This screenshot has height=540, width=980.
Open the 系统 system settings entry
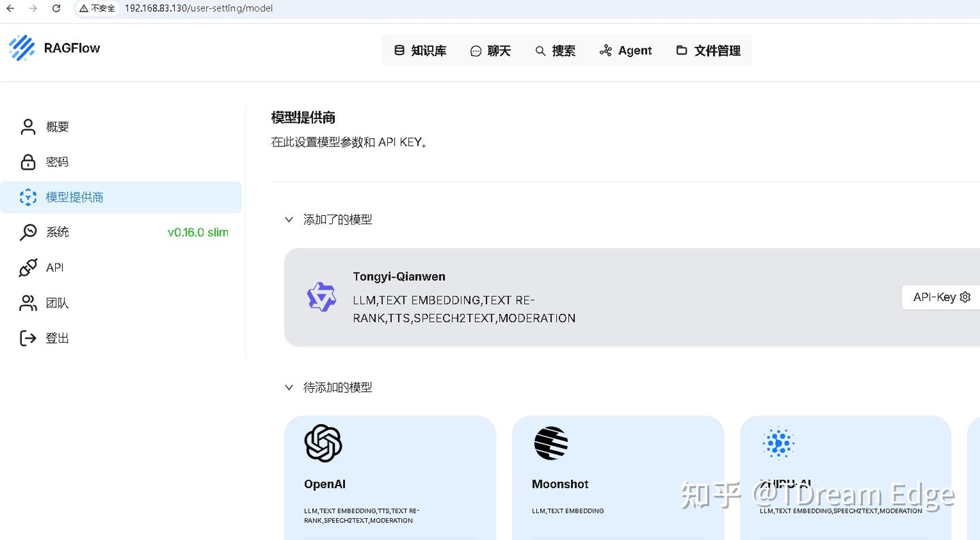pos(56,232)
